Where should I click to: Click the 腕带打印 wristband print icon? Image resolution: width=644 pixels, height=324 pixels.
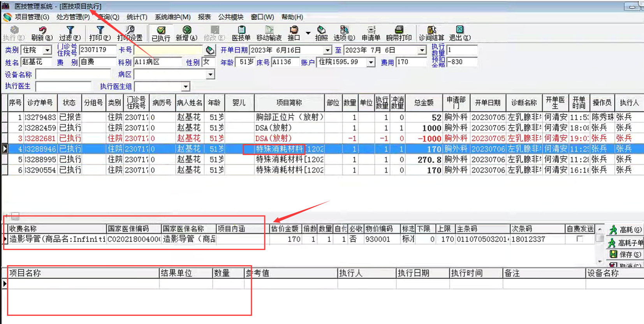coord(399,33)
